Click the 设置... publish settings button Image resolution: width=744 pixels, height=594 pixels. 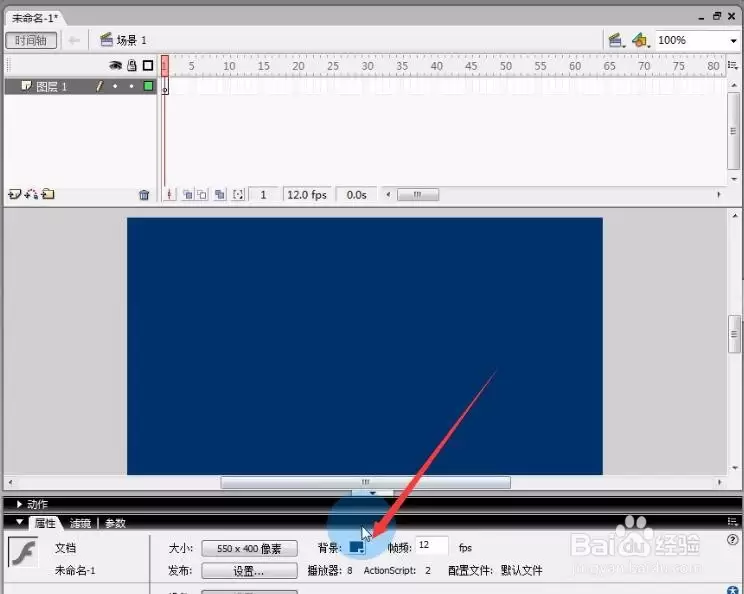[249, 571]
